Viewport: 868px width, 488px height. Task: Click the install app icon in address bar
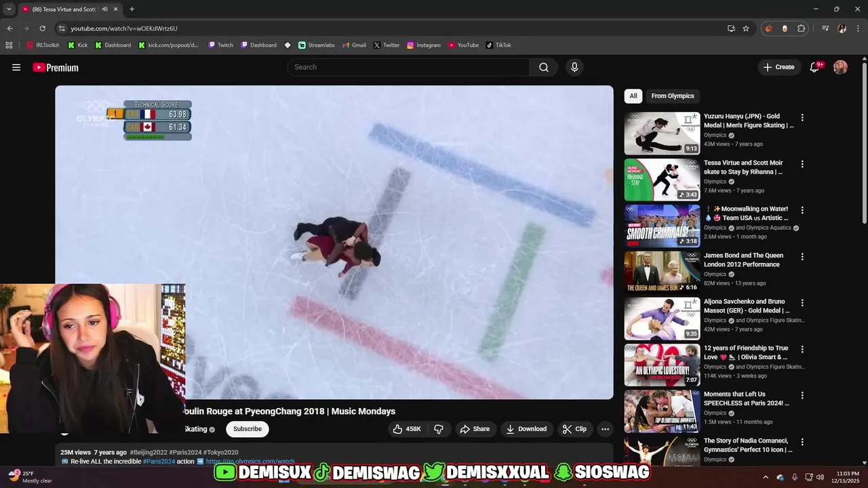731,28
